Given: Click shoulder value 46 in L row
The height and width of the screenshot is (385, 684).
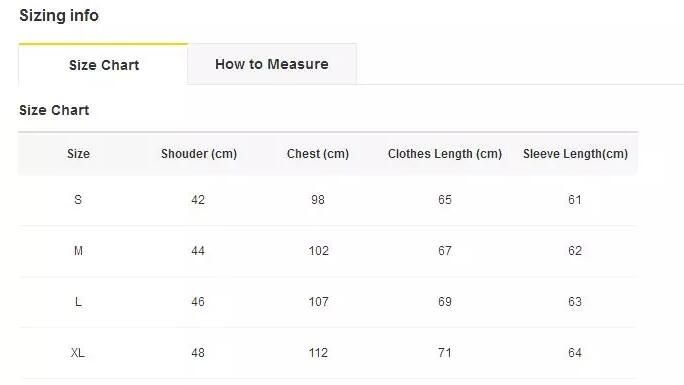Looking at the screenshot, I should (198, 302).
